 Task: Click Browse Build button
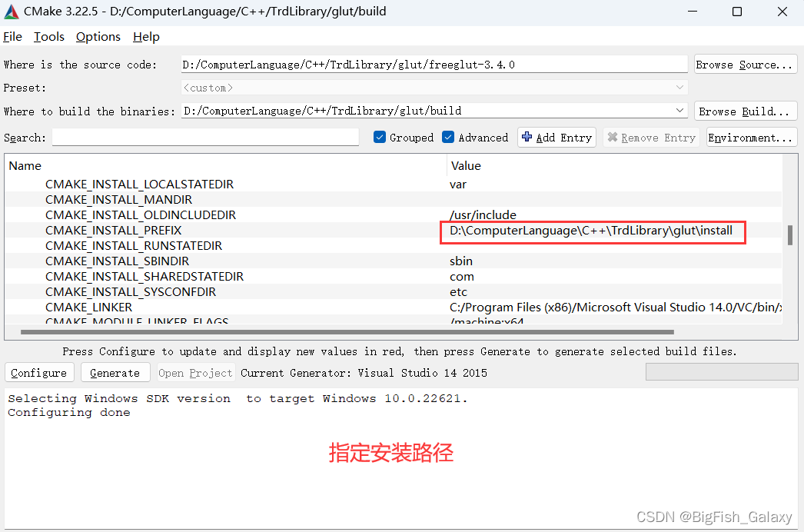(745, 110)
